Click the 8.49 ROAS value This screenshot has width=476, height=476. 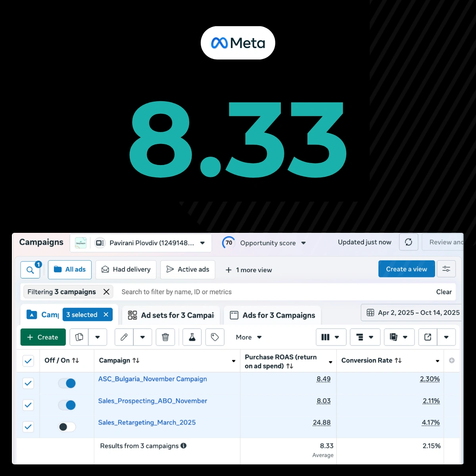tap(324, 379)
